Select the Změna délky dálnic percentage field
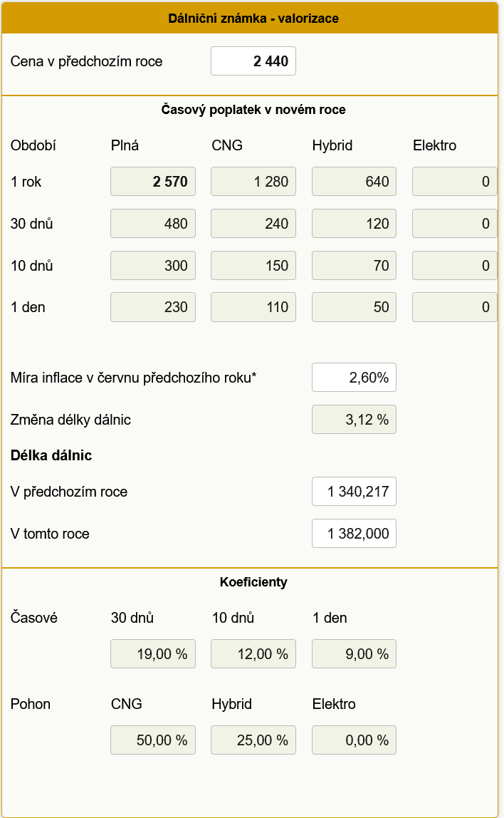The width and height of the screenshot is (504, 818). (x=354, y=420)
